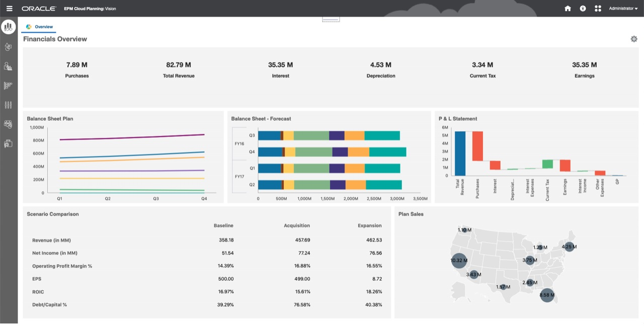The image size is (644, 326).
Task: Switch to the Overview tab
Action: tap(39, 27)
